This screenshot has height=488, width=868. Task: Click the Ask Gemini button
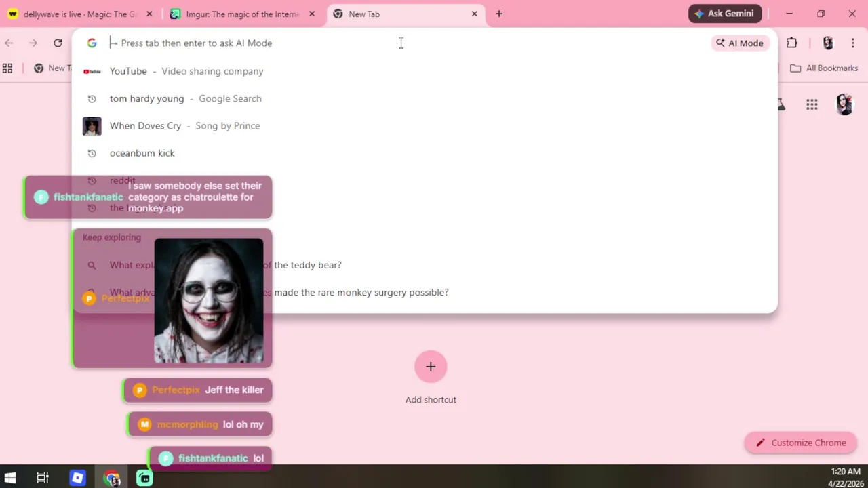[725, 14]
